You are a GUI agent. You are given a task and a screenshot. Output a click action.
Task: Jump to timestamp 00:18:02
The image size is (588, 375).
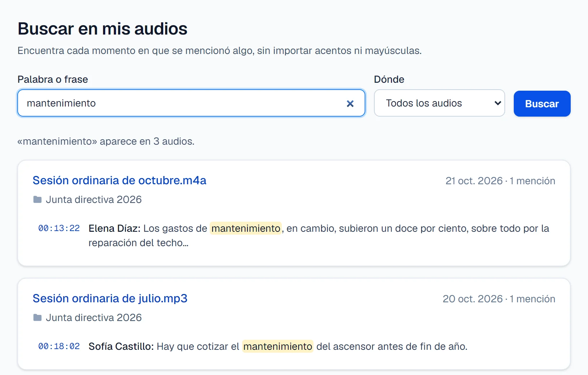[59, 346]
